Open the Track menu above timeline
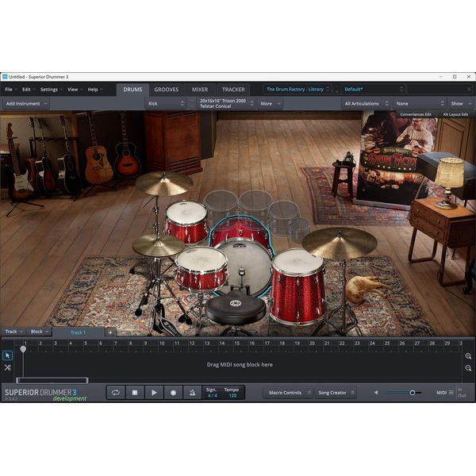The height and width of the screenshot is (476, 476). (x=13, y=332)
